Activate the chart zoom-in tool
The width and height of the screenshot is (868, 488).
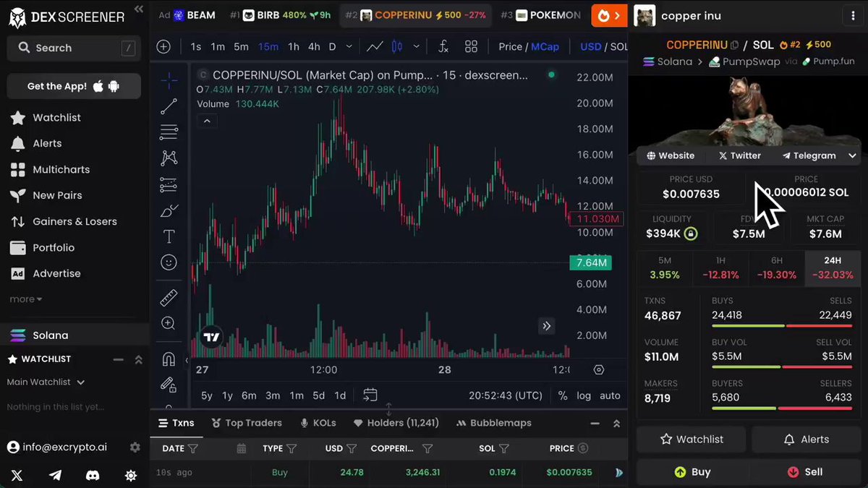point(169,323)
